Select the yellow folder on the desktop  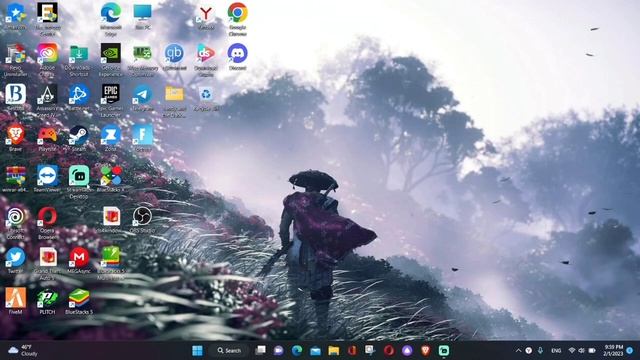(174, 94)
